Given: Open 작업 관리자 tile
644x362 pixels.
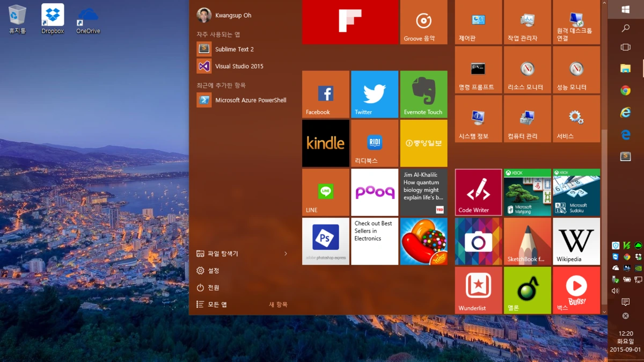Looking at the screenshot, I should pos(528,22).
